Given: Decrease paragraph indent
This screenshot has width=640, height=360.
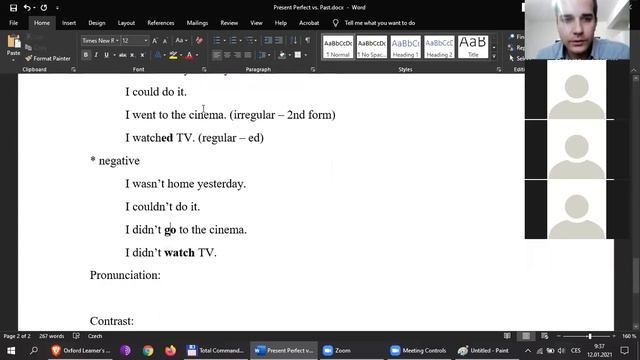Looking at the screenshot, I should [268, 40].
